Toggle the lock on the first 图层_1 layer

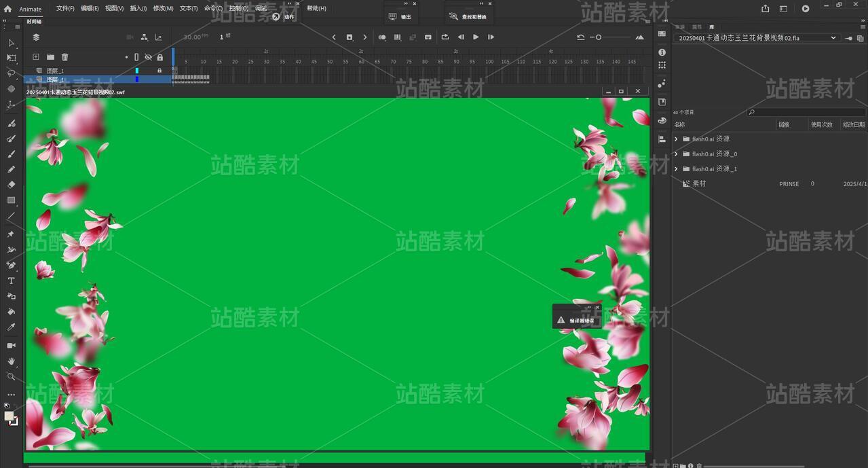coord(160,71)
